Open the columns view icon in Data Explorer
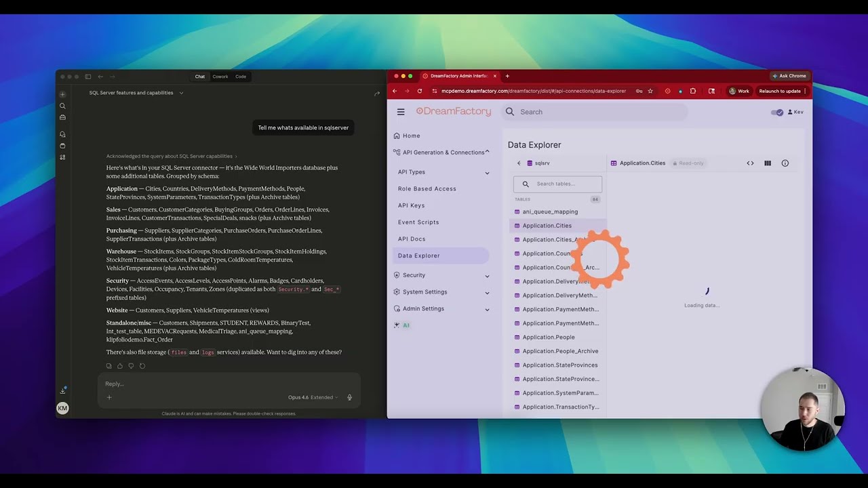Image resolution: width=868 pixels, height=488 pixels. click(x=768, y=163)
